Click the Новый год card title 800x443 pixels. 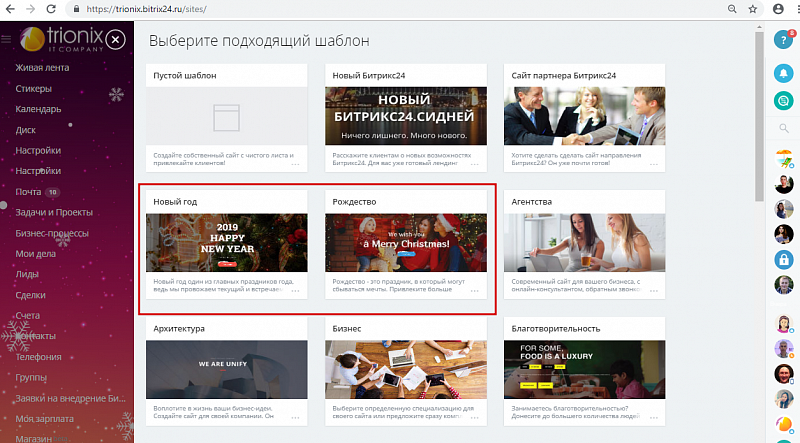coord(175,202)
